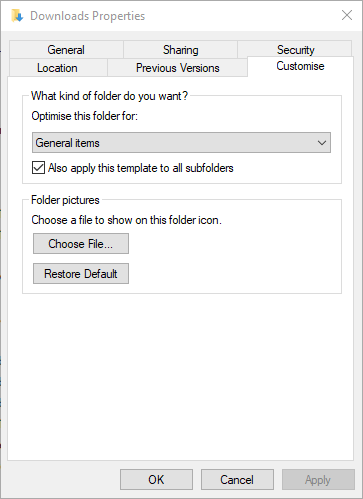
Task: Select the Location tab
Action: (x=57, y=68)
